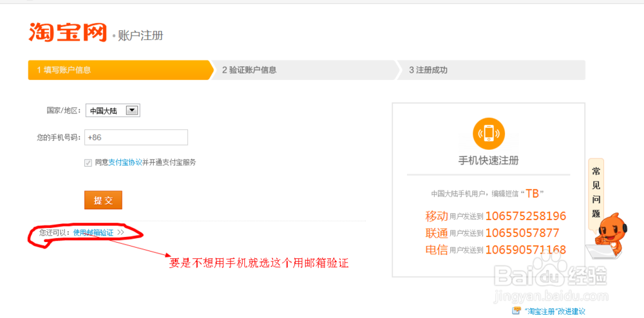The image size is (644, 318).
Task: Click the 手机快速注册 heading
Action: 488,161
